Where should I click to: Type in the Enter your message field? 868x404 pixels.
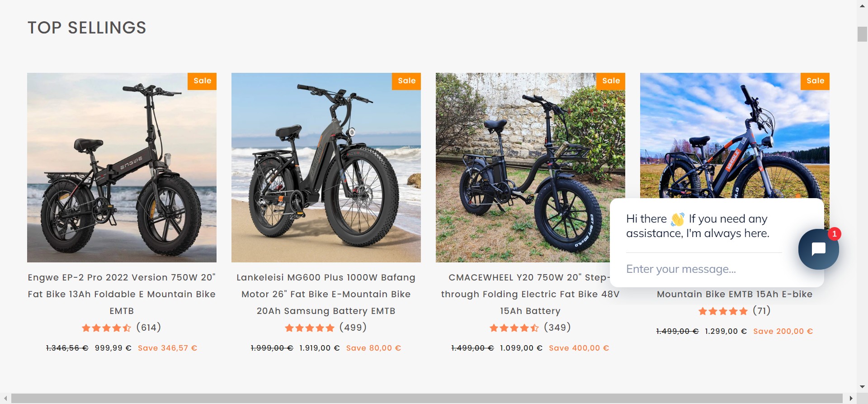tap(703, 269)
